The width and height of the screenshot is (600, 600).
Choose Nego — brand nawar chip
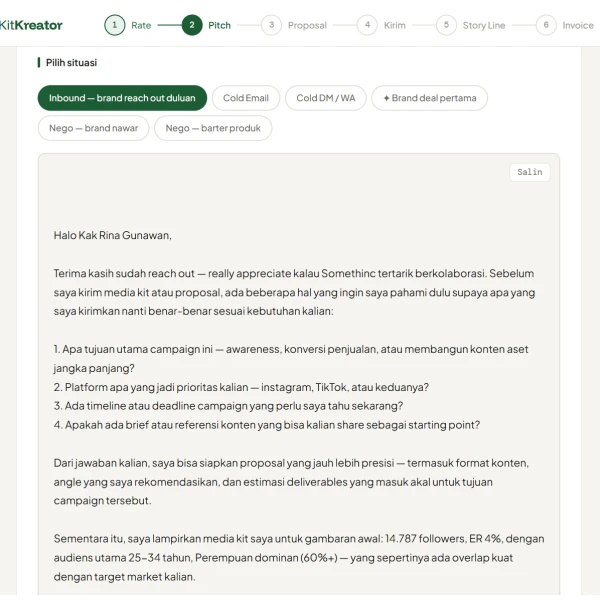(93, 128)
